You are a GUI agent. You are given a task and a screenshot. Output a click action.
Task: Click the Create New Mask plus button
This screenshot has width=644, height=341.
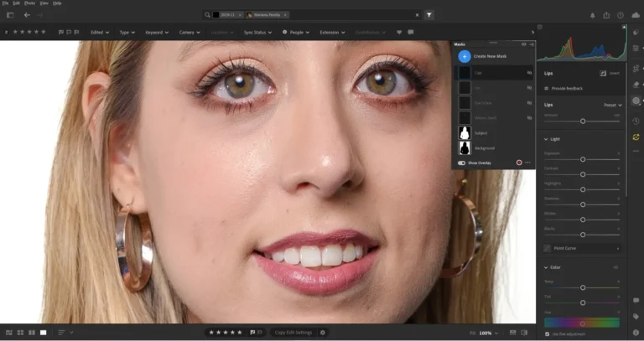tap(464, 56)
